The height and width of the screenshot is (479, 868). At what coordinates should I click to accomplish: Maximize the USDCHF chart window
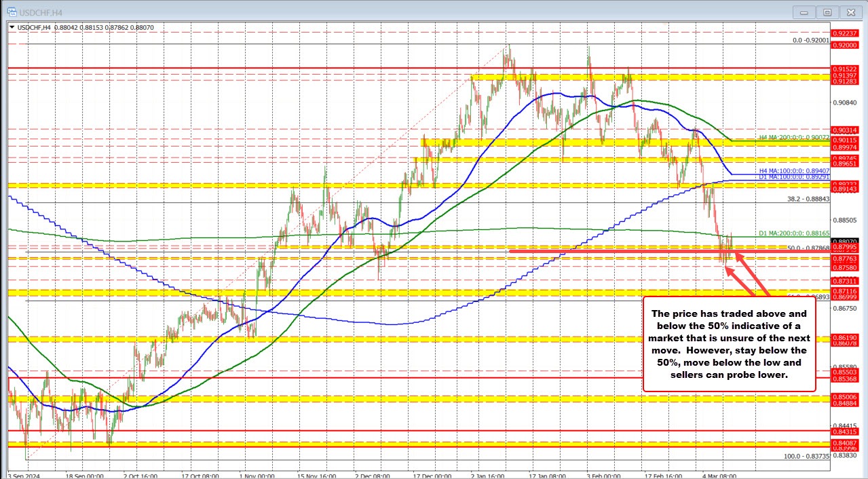coord(827,12)
